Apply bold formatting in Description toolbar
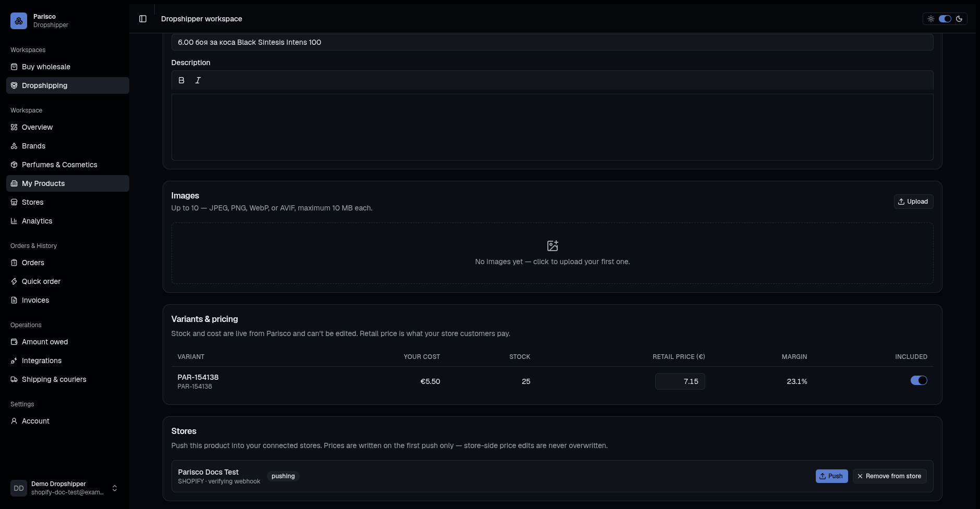980x509 pixels. [x=181, y=80]
